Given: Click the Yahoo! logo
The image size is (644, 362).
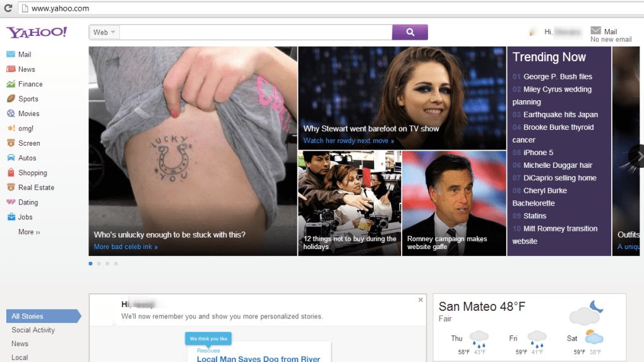Looking at the screenshot, I should [37, 32].
